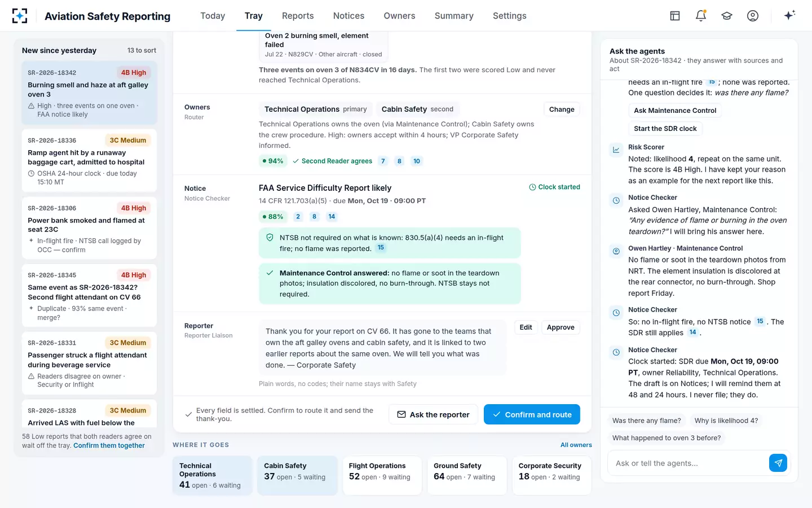Open report SR-2026-18345 duplicate card
Image resolution: width=812 pixels, height=508 pixels.
89,296
